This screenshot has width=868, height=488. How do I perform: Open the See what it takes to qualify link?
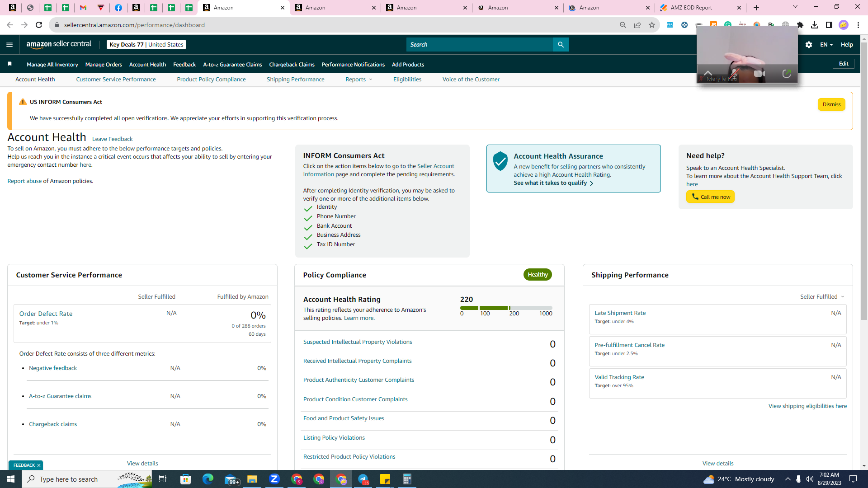(553, 183)
